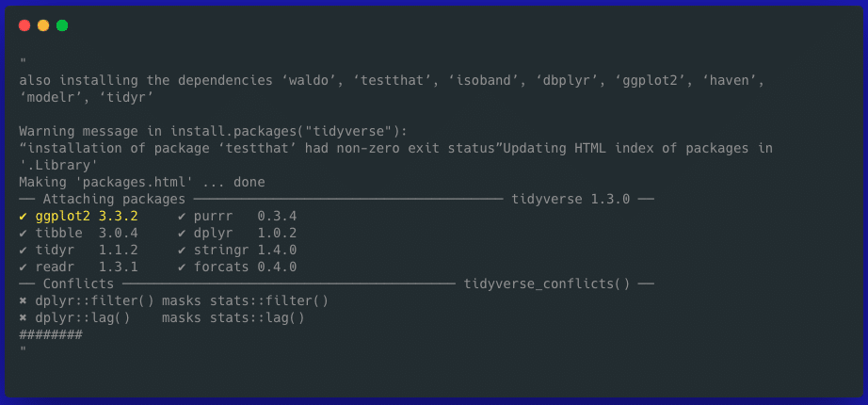Click the stats::filter() text
The height and width of the screenshot is (405, 868).
(269, 300)
